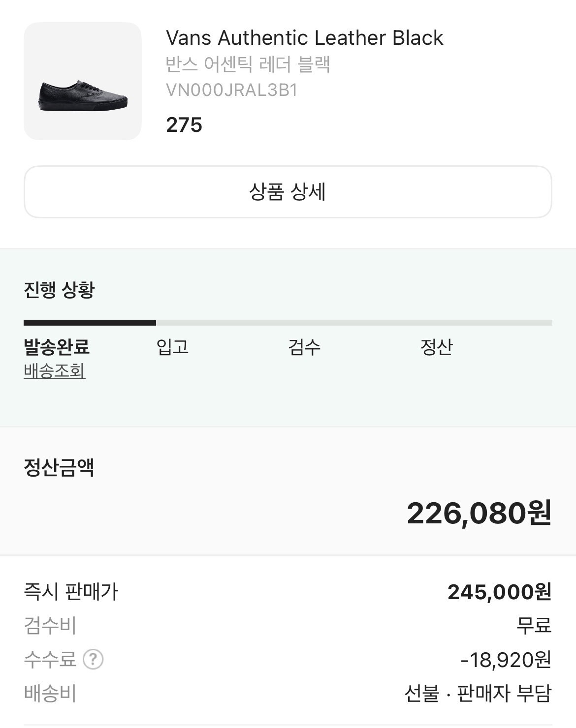Click the model number VN000JRAL3B1

232,91
